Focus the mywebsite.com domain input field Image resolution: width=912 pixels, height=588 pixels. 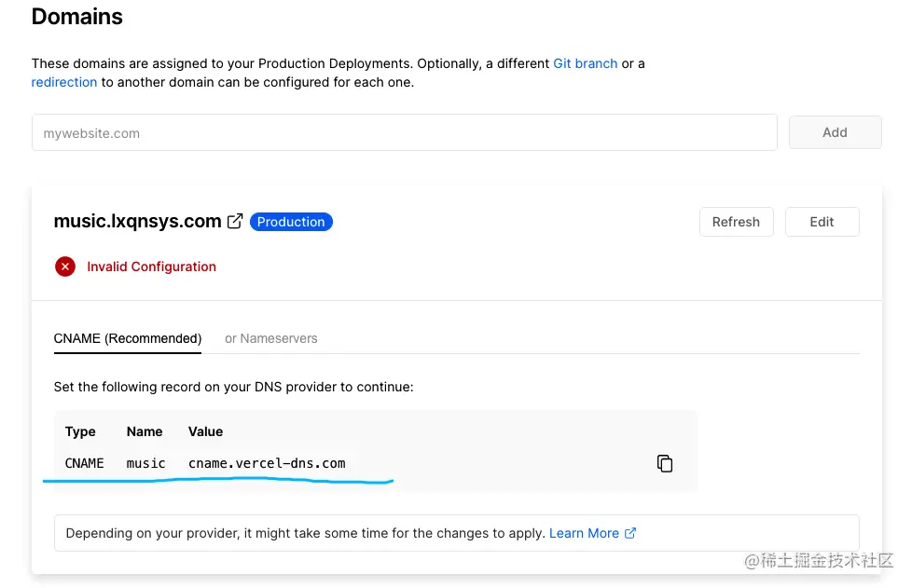point(404,133)
